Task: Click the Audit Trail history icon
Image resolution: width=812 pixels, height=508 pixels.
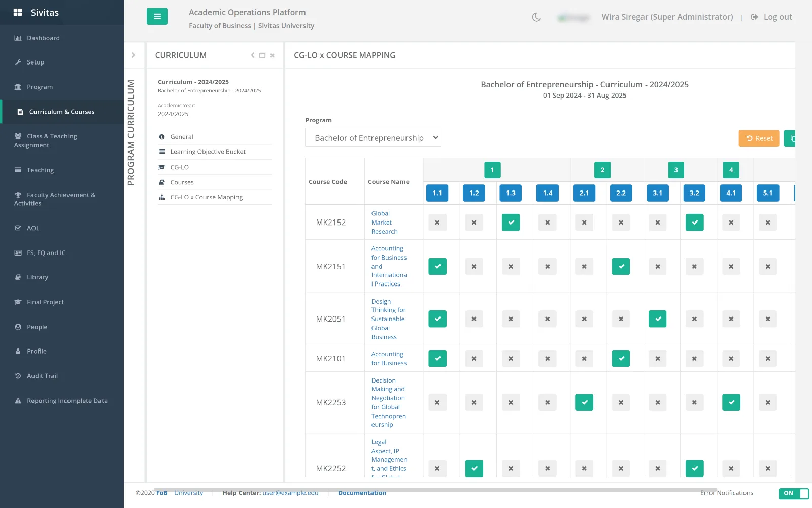Action: pos(18,376)
